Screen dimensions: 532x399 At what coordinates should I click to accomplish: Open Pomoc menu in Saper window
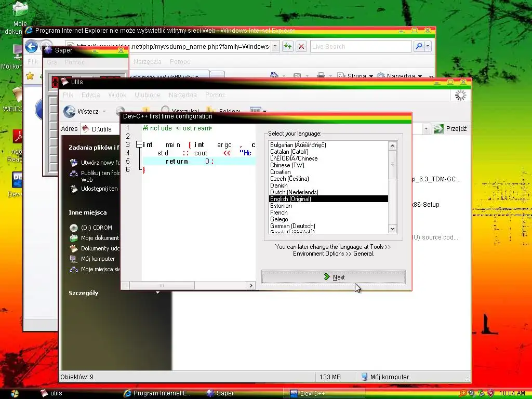(x=74, y=62)
